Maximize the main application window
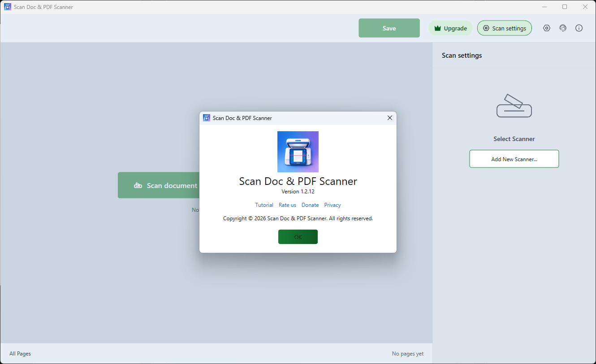Screen dimensions: 596x364 [565, 7]
